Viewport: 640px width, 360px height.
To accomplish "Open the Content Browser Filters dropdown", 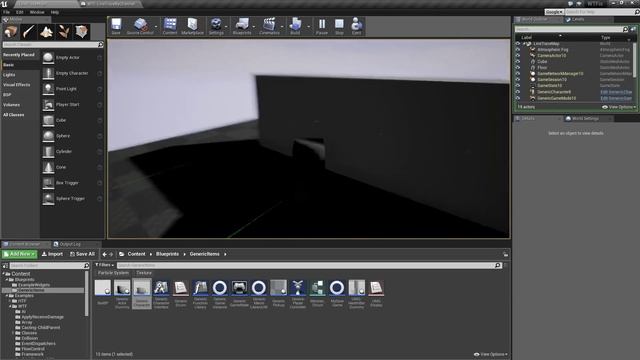I will (x=104, y=265).
